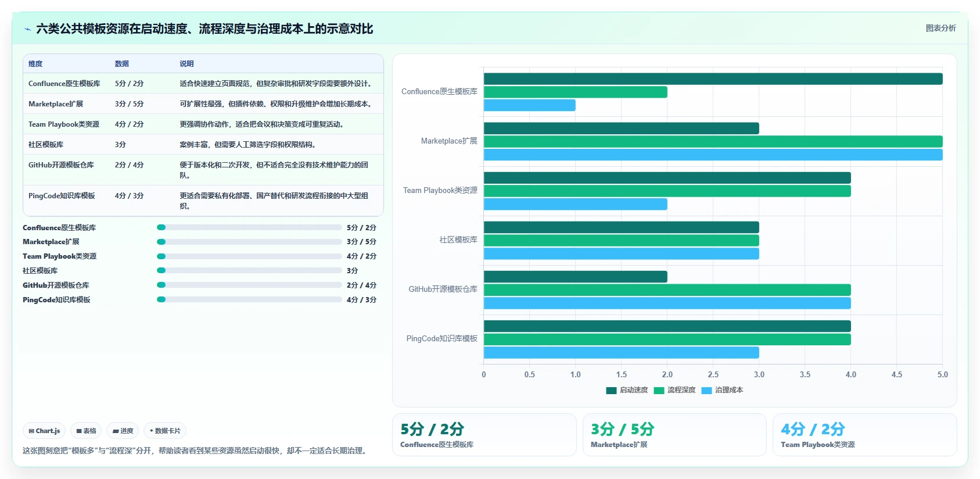The image size is (980, 479).
Task: Click the PingCode知识库模板 chart axis label
Action: [x=441, y=339]
